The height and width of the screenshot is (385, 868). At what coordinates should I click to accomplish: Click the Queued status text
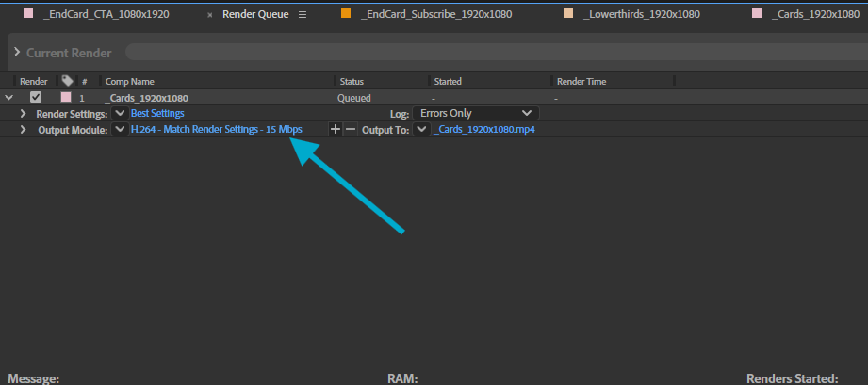click(354, 99)
